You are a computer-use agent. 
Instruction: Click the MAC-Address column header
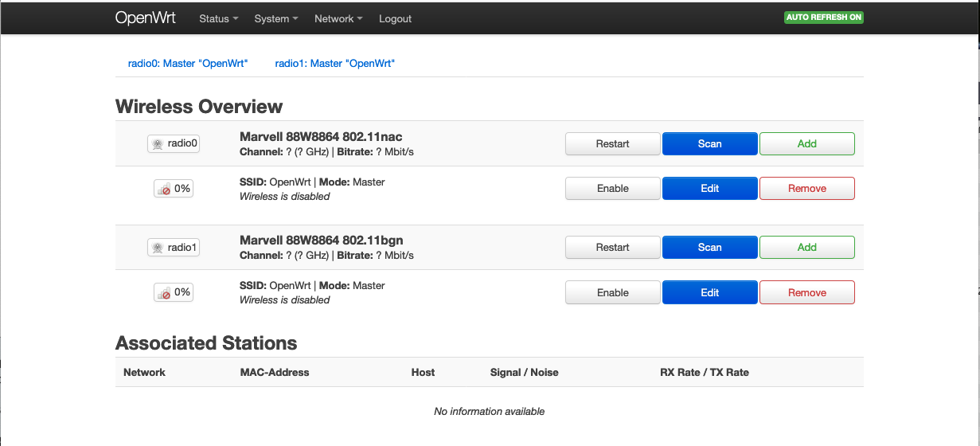[x=274, y=372]
